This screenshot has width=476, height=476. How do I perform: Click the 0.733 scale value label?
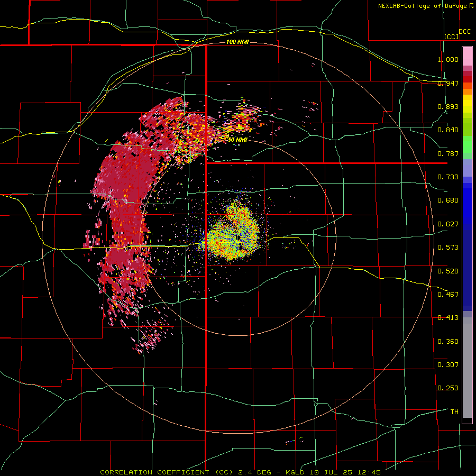[448, 177]
